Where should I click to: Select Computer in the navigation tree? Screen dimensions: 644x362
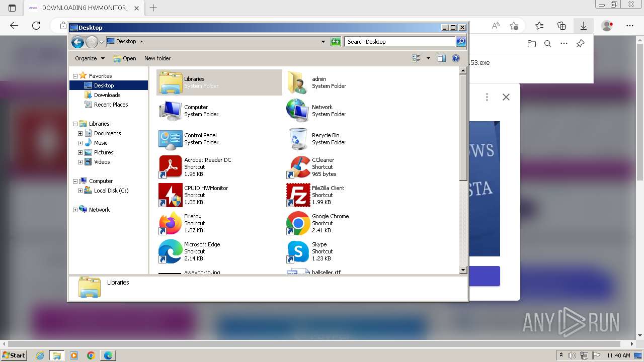click(101, 181)
